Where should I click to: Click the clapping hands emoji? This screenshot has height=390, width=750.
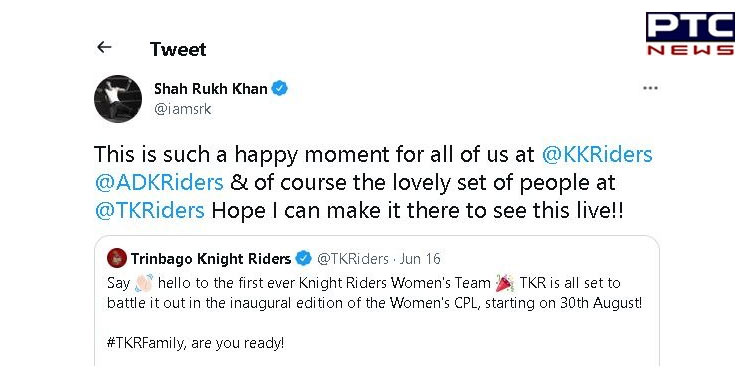[143, 283]
